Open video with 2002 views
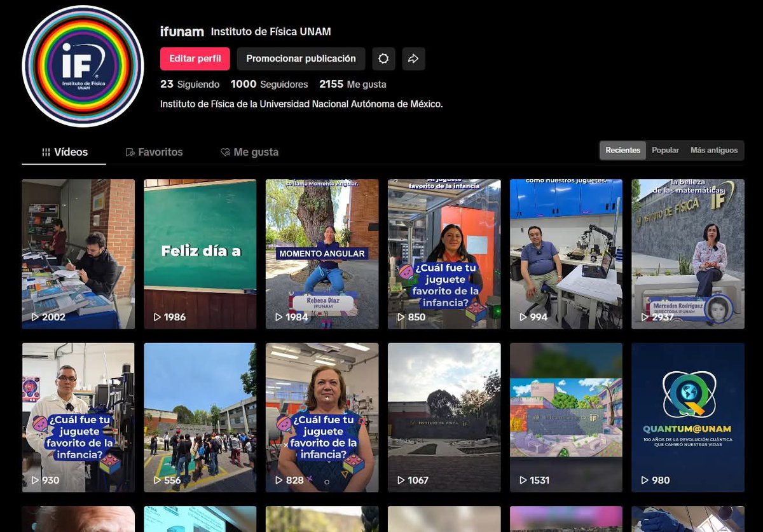This screenshot has width=763, height=532. click(x=78, y=254)
